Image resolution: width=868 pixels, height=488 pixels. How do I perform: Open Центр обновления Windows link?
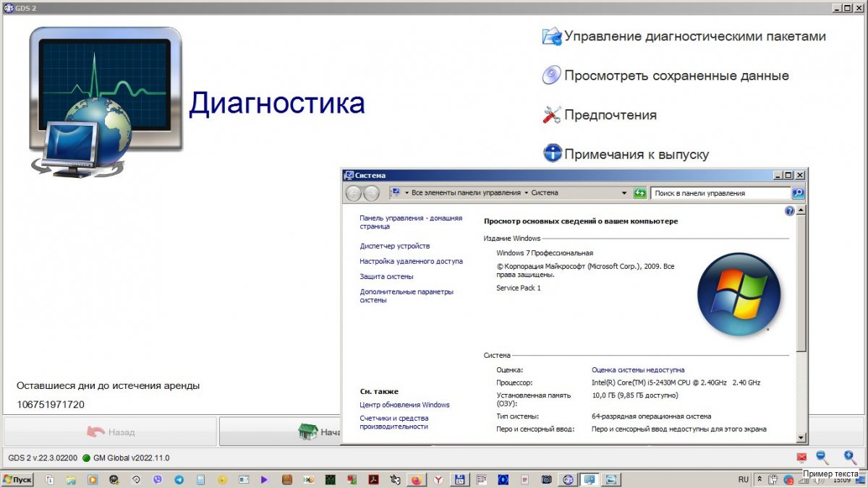tap(404, 405)
